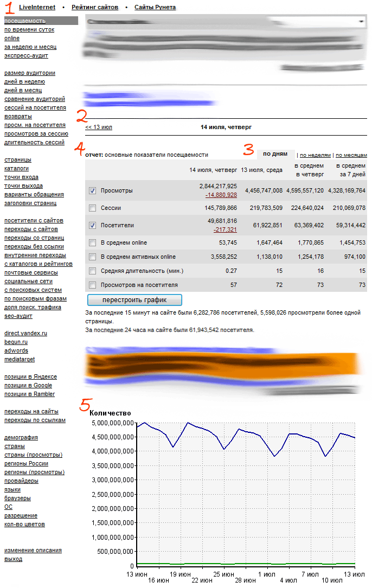Open direct.yandex.ru report
Viewport: 372px width, 588px height.
coord(26,333)
